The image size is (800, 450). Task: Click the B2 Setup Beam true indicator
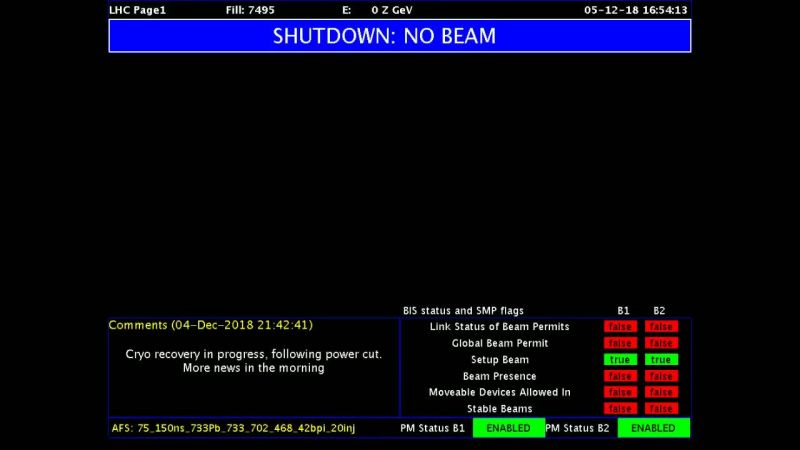tap(660, 360)
